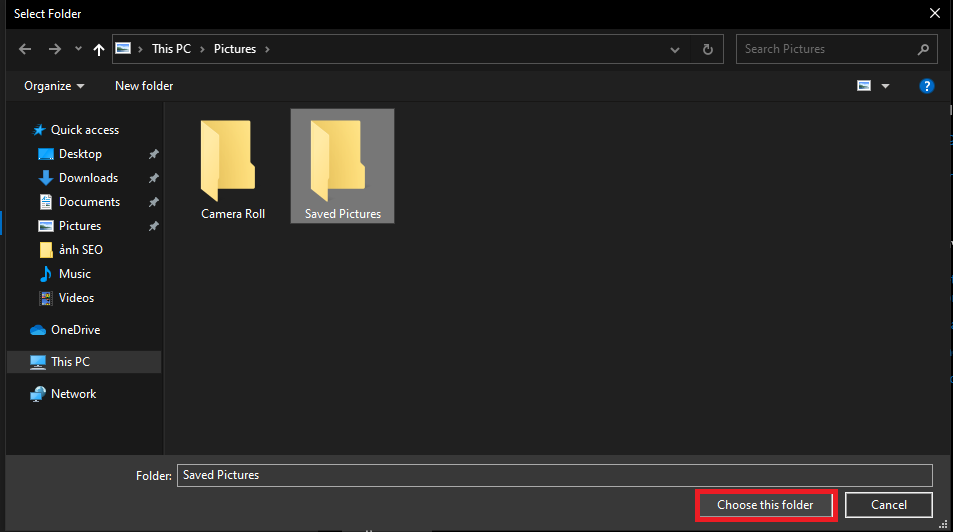
Task: Click the Search Pictures box
Action: click(x=825, y=49)
